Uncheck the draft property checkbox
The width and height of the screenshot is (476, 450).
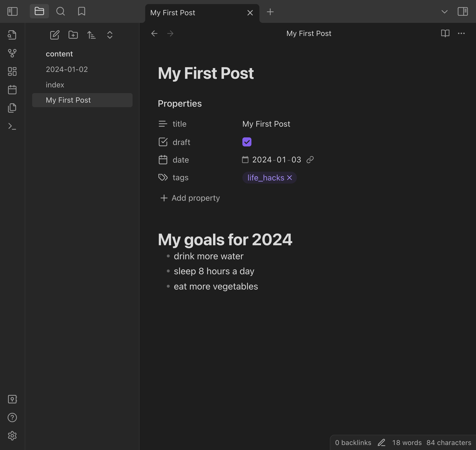[x=247, y=142]
